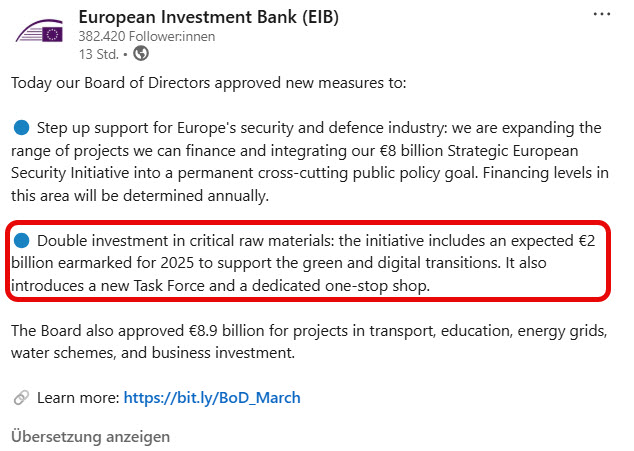The image size is (634, 451).
Task: Open the European Investment Bank (EIB) profile name
Action: point(208,17)
